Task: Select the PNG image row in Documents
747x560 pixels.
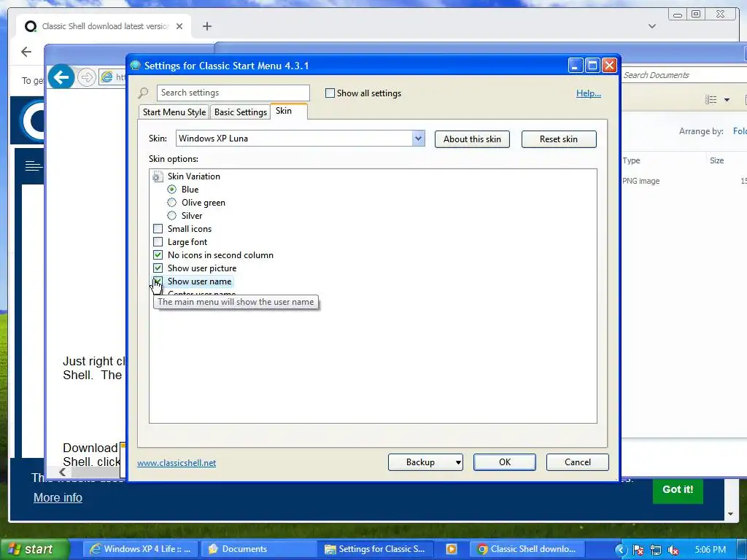Action: 684,181
